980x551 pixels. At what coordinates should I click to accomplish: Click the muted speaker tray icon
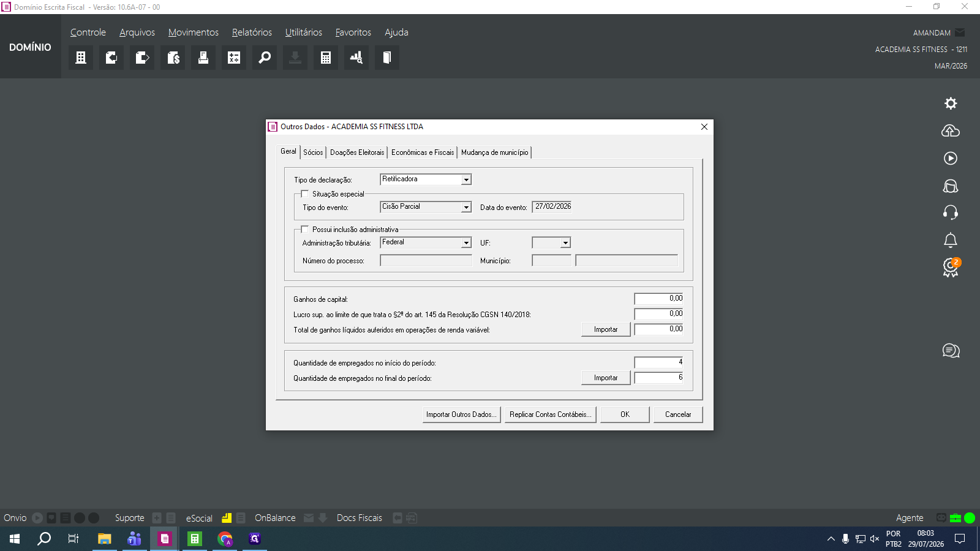tap(875, 539)
